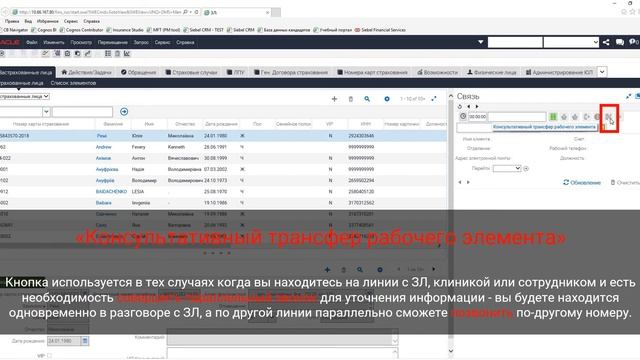This screenshot has height=360, width=640.
Task: Open the chat bubbles icon in top bar
Action: click(620, 42)
